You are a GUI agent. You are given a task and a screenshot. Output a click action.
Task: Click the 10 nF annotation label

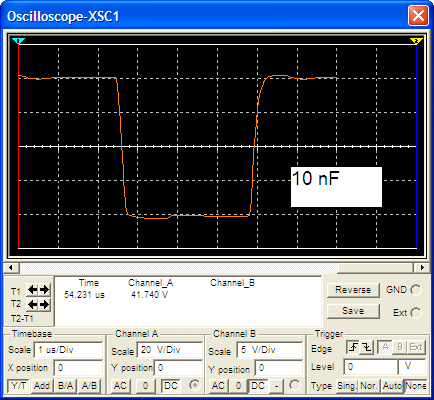(336, 187)
